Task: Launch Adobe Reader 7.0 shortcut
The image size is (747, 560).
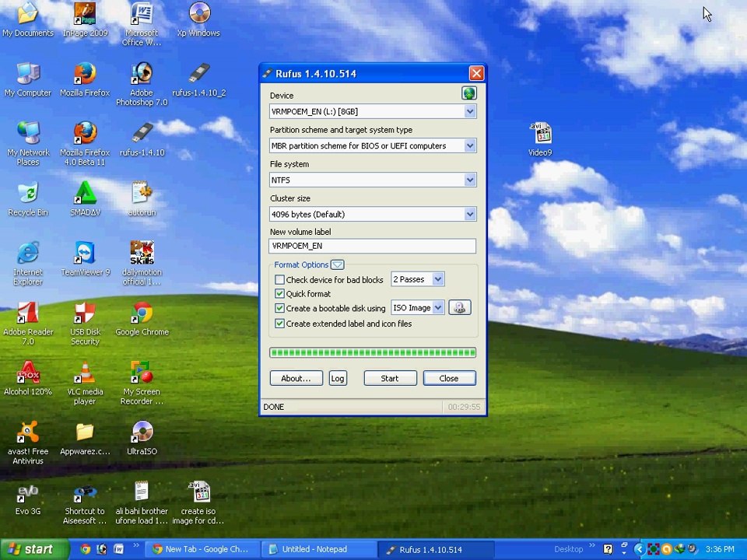Action: (28, 324)
